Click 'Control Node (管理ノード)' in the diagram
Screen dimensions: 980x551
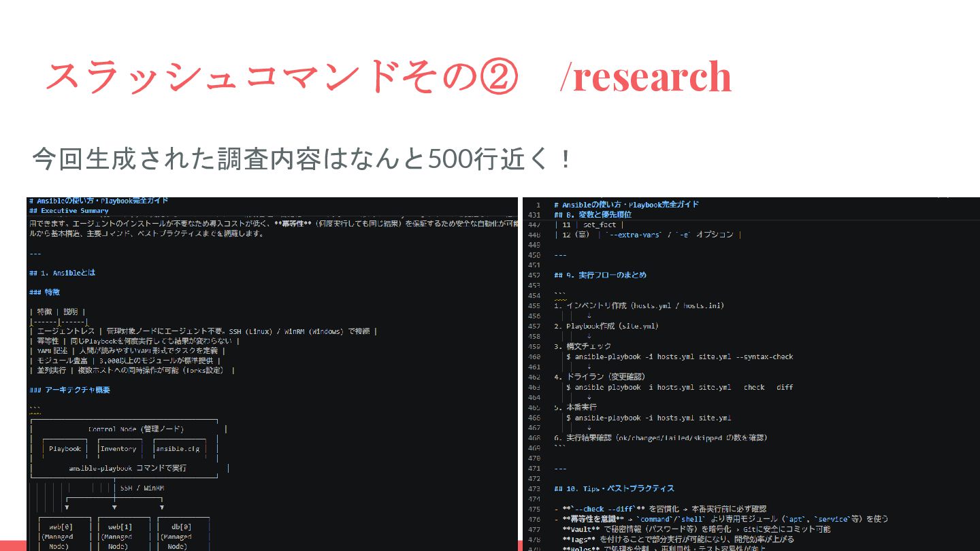[136, 429]
